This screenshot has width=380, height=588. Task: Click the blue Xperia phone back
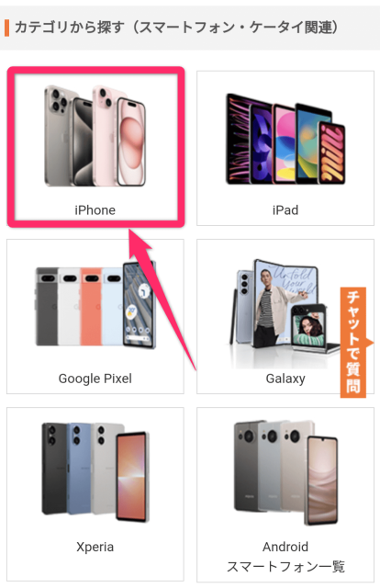click(80, 469)
